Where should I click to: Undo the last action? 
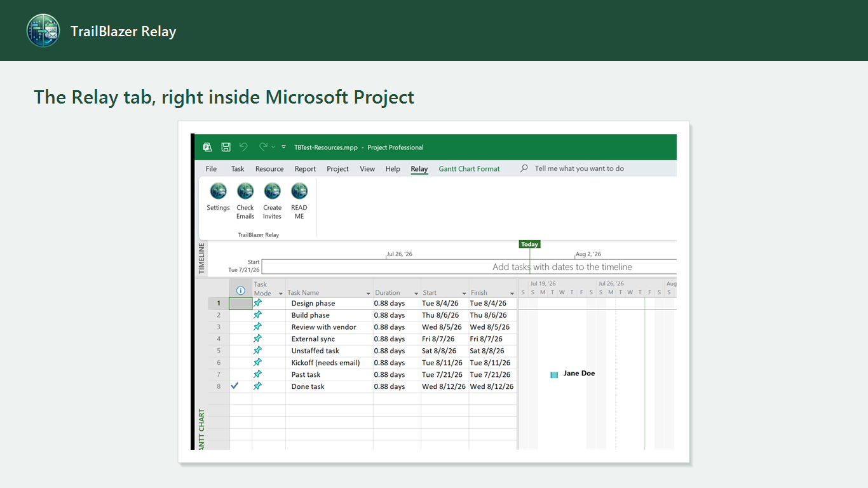coord(243,147)
